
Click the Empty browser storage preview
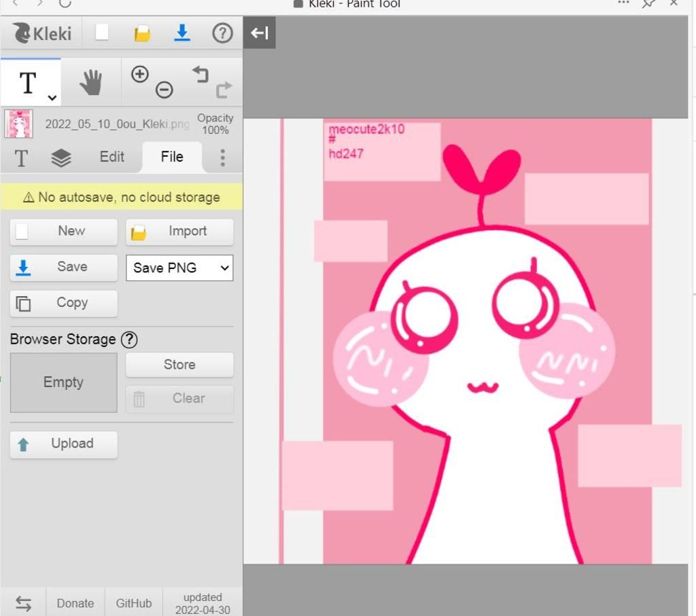[64, 383]
